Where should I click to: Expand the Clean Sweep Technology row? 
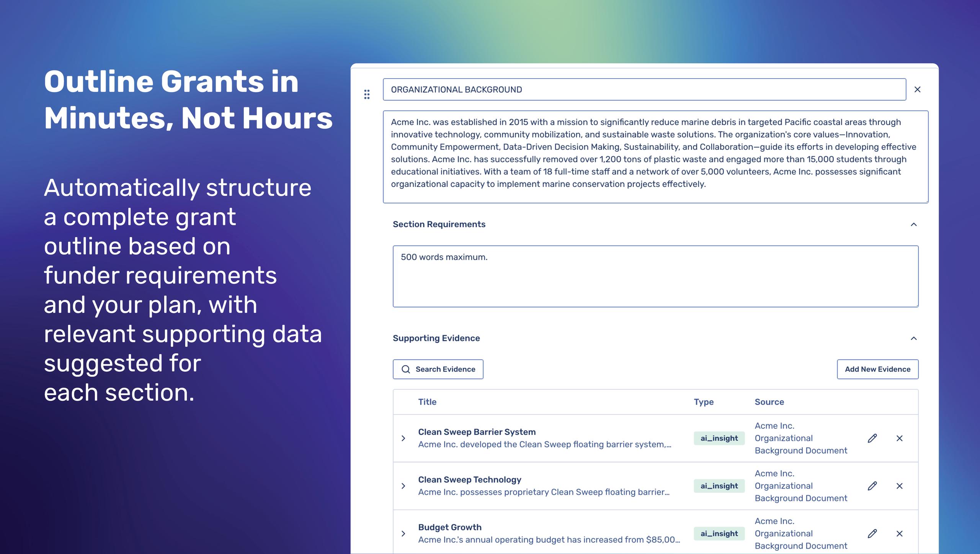coord(403,486)
